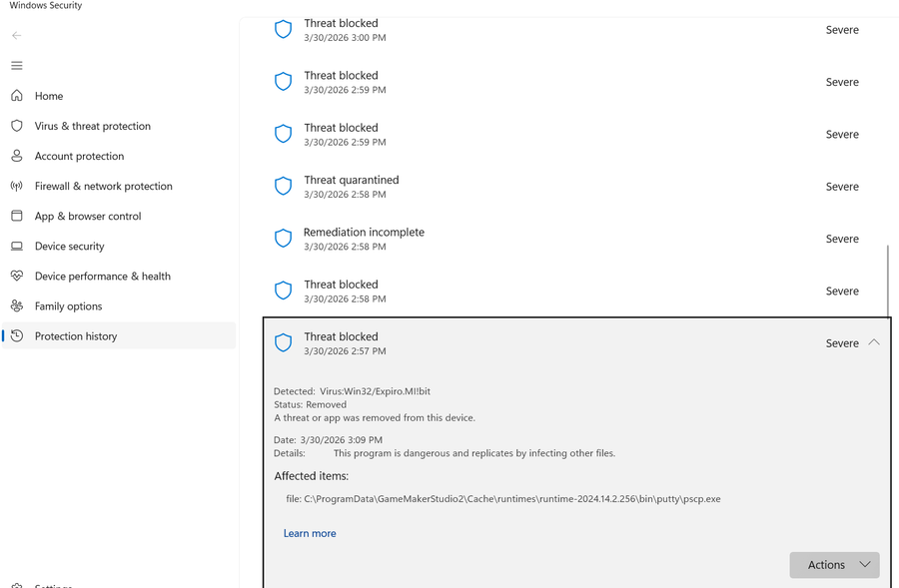Viewport: 899px width, 588px height.
Task: Select Protection history in the sidebar
Action: coord(76,336)
